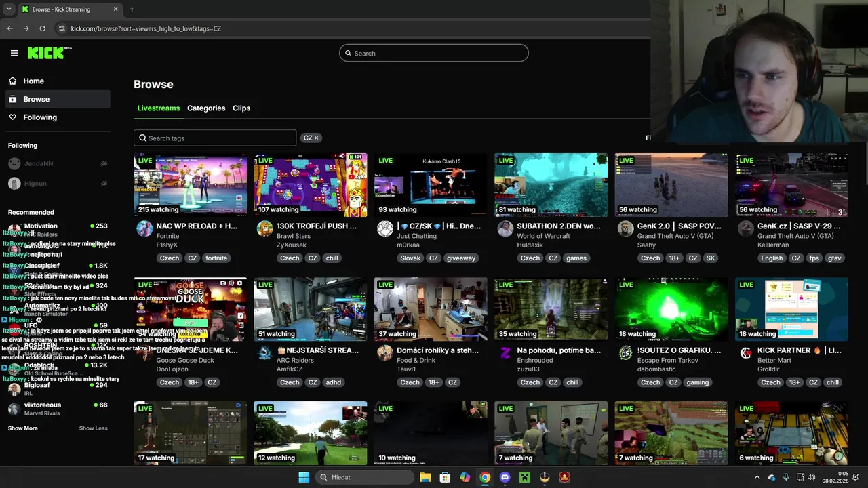This screenshot has width=868, height=488.
Task: Click m0rkaa channel avatar
Action: pyautogui.click(x=384, y=228)
